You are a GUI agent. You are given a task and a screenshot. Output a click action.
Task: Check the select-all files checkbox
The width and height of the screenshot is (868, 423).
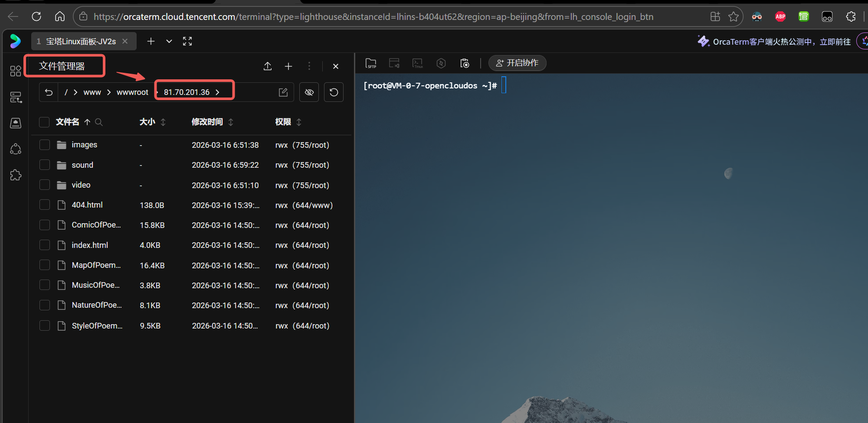coord(44,122)
